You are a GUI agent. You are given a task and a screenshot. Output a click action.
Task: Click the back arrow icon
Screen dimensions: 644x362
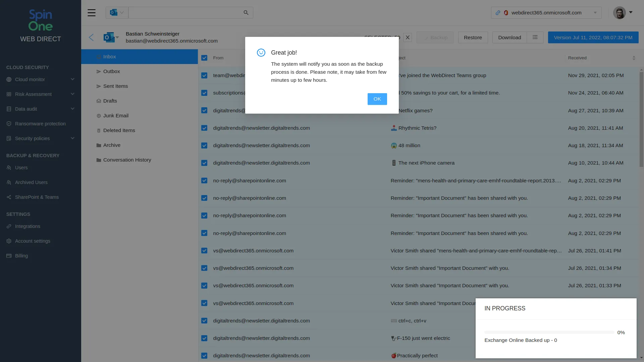91,37
